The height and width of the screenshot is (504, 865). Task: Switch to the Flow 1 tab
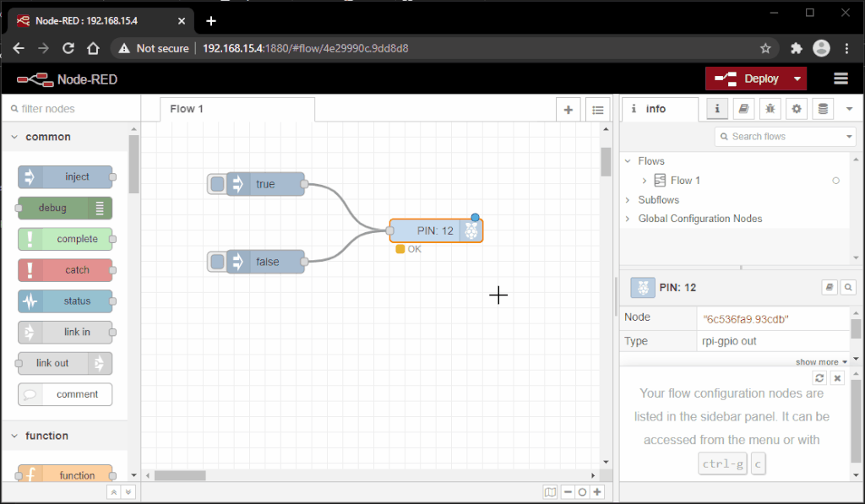click(x=237, y=109)
